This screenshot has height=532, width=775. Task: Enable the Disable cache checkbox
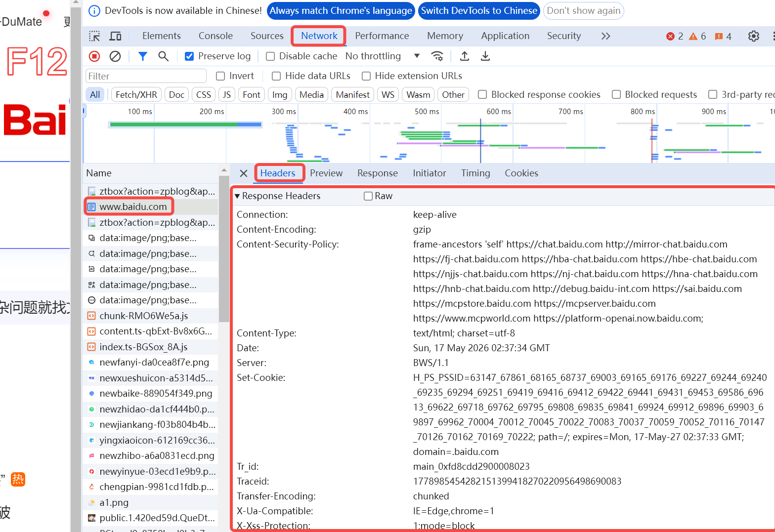point(270,56)
